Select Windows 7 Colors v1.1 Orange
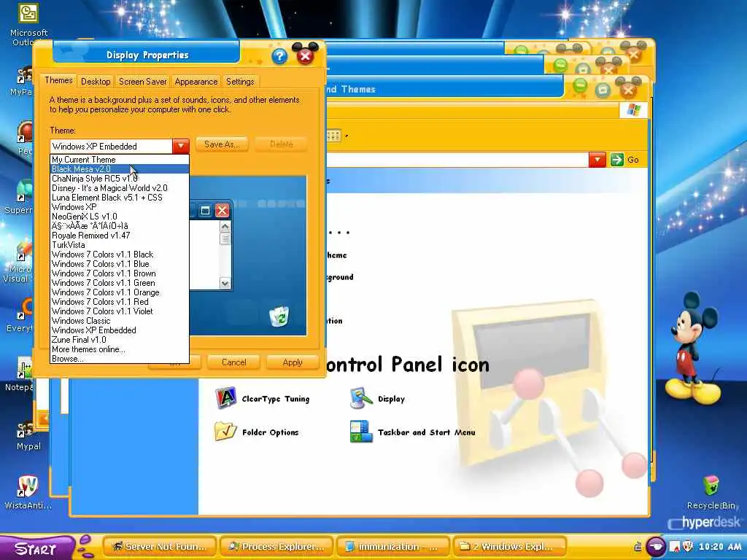The height and width of the screenshot is (560, 747). 120,292
